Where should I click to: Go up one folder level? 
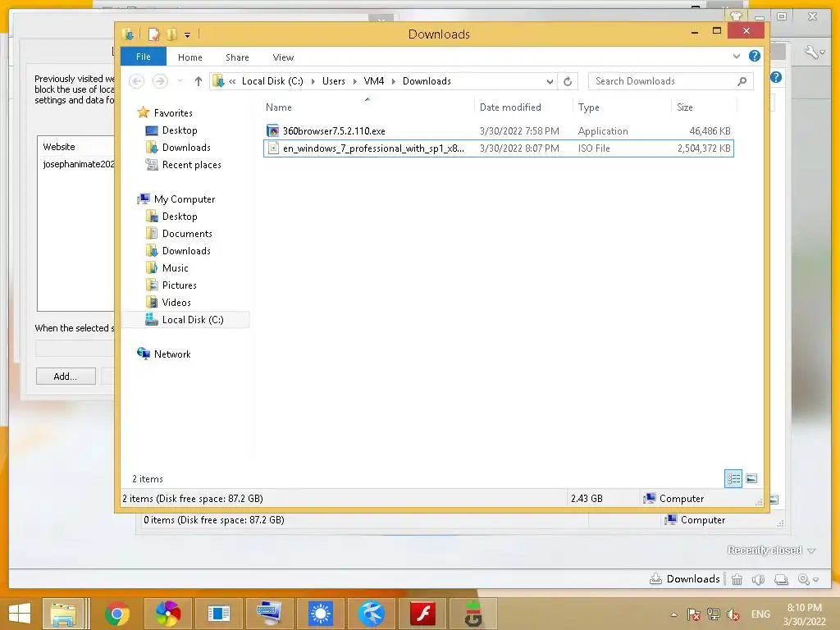[x=199, y=81]
